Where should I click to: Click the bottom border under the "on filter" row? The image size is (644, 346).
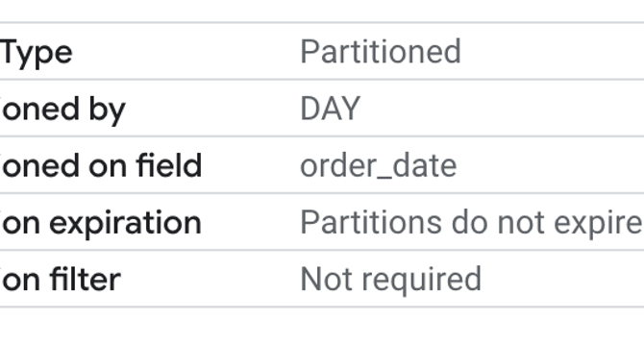tap(322, 307)
